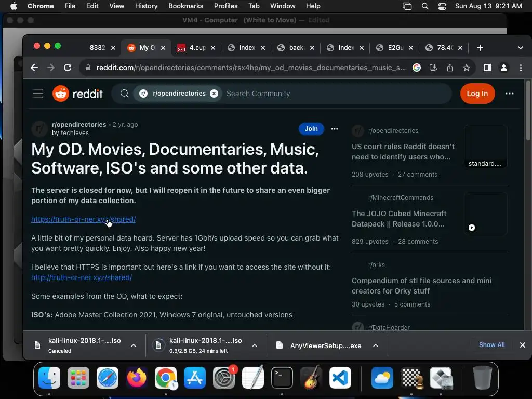Open TextEdit from the dock
This screenshot has height=399, width=532.
point(253,378)
